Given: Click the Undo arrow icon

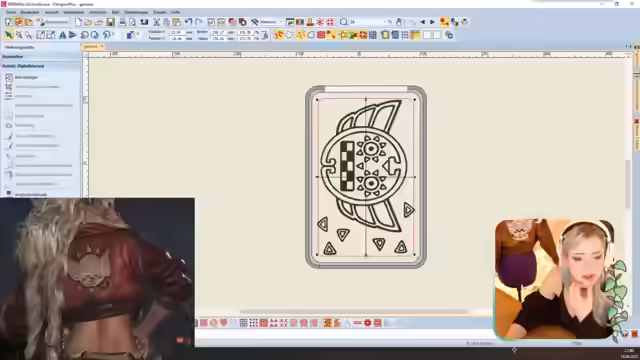Looking at the screenshot, I should [188, 22].
